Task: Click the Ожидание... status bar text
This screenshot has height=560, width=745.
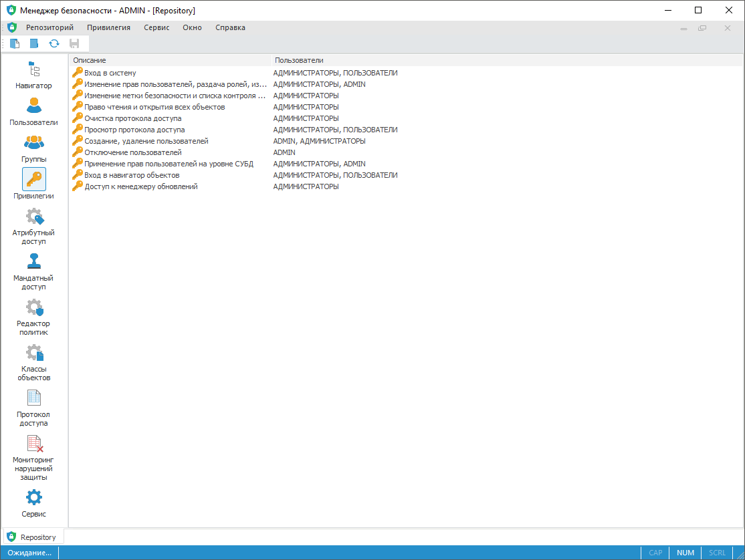Action: click(29, 553)
